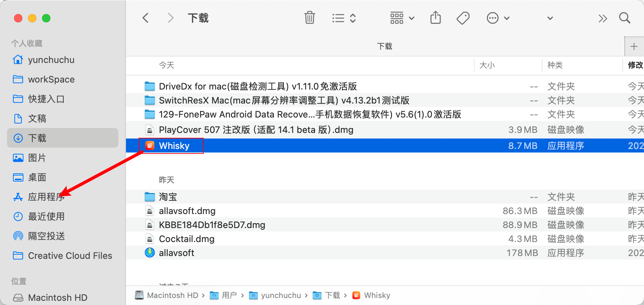Sort by 大小 column header

coord(487,65)
